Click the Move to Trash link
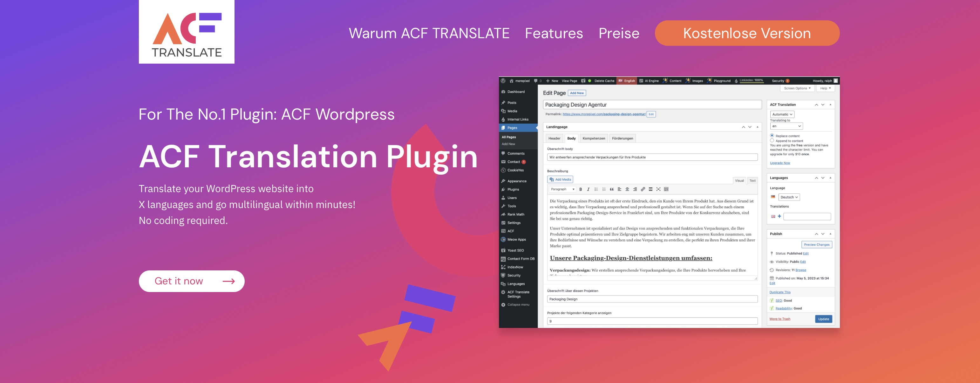The width and height of the screenshot is (980, 383). (779, 319)
